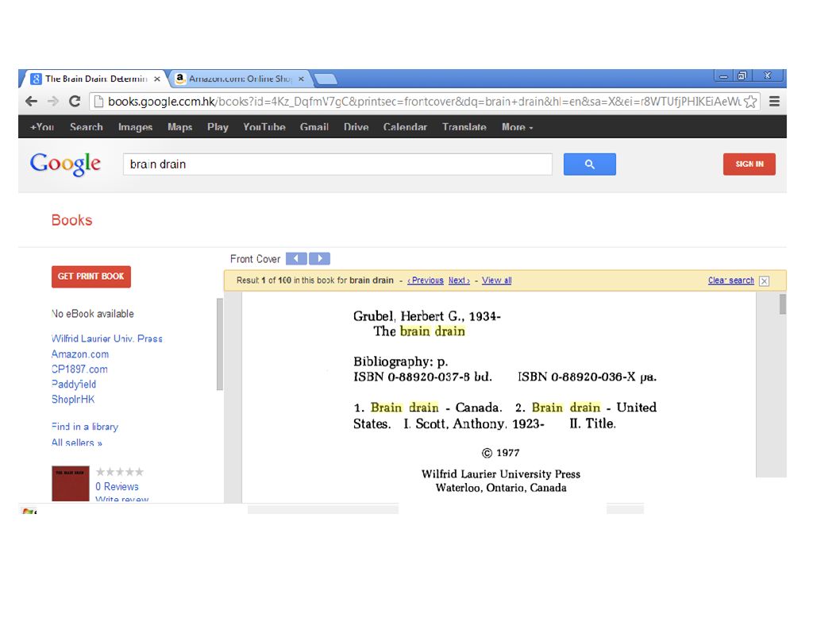Switch to the Amazon.com tab
Viewport: 840px width, 630px height.
tap(240, 79)
